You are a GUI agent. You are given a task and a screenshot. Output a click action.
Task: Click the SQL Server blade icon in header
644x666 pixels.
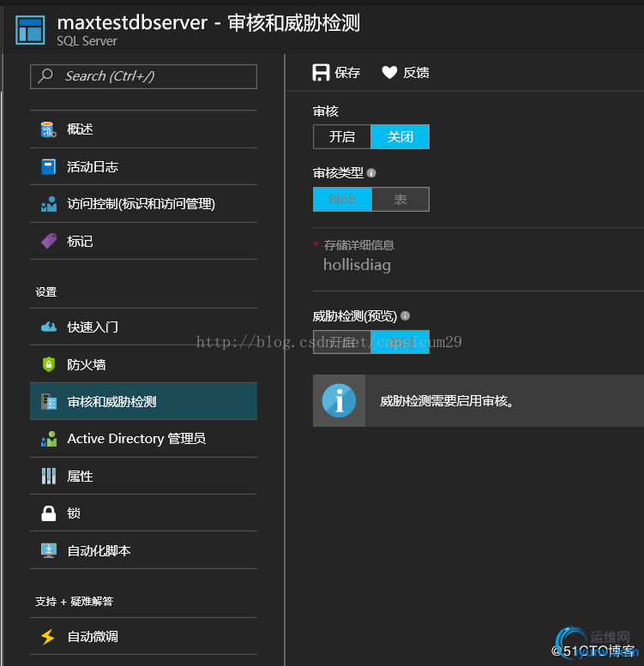(30, 30)
